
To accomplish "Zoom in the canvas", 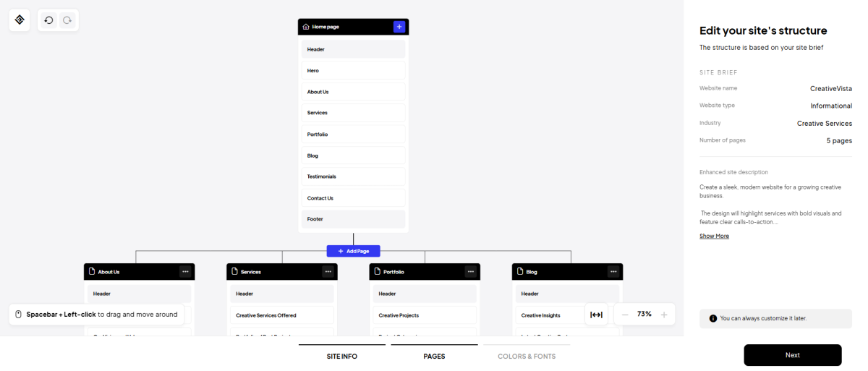I will pos(664,315).
